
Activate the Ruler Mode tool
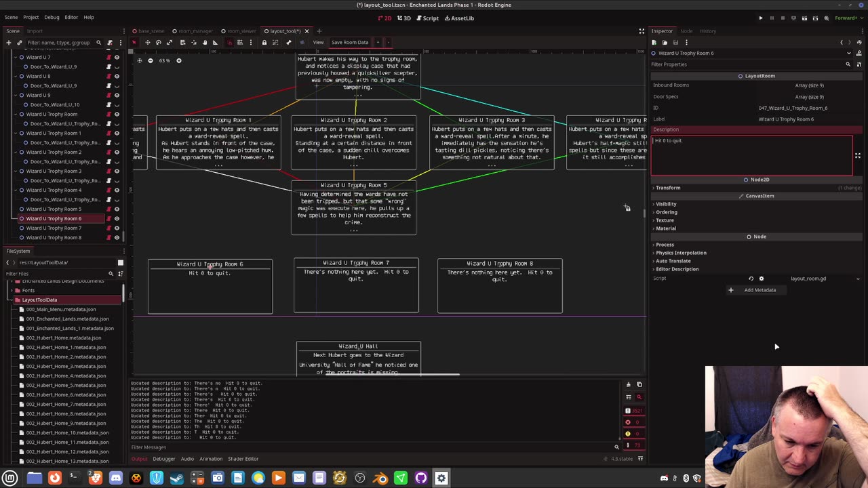point(215,42)
